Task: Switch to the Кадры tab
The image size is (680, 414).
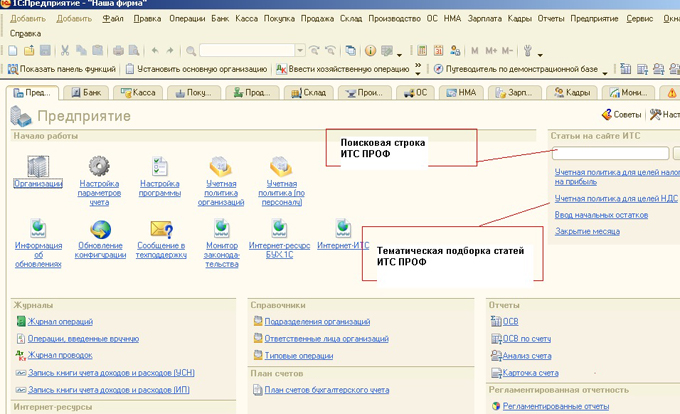Action: [572, 92]
